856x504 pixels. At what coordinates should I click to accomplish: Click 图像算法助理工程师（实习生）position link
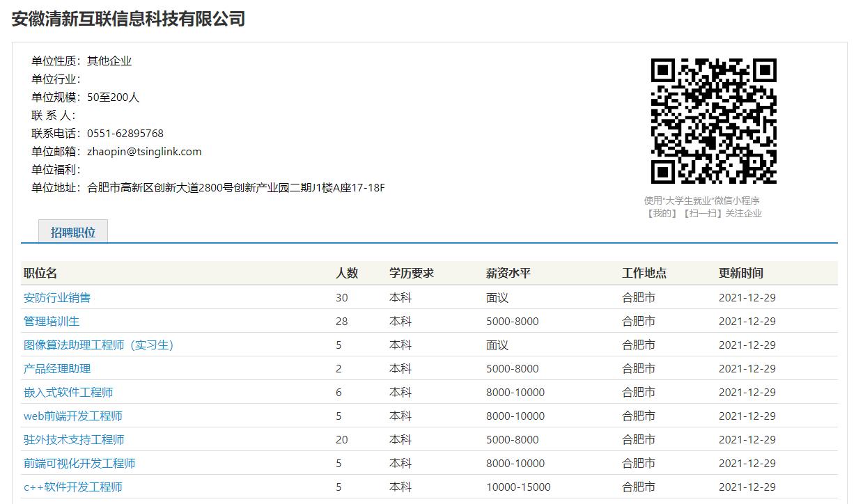tap(98, 345)
